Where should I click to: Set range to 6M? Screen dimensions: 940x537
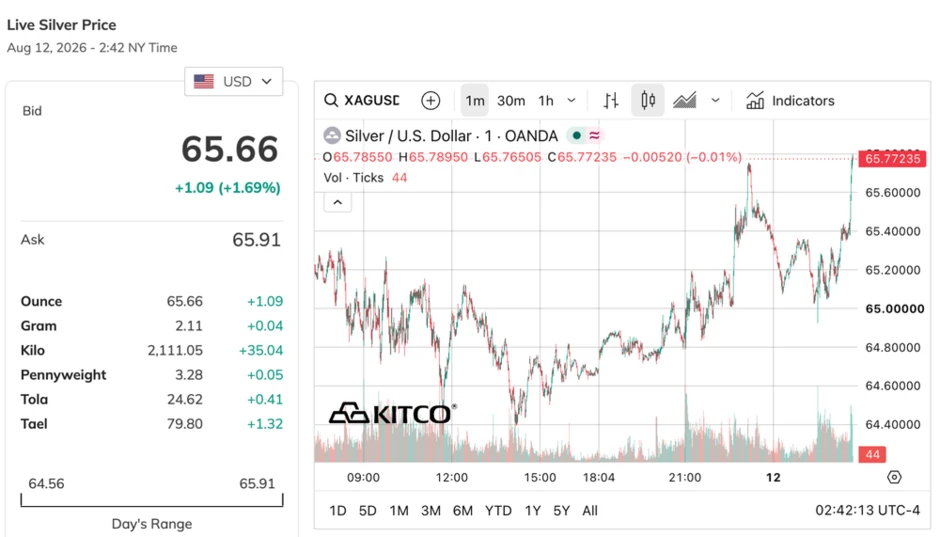[463, 511]
